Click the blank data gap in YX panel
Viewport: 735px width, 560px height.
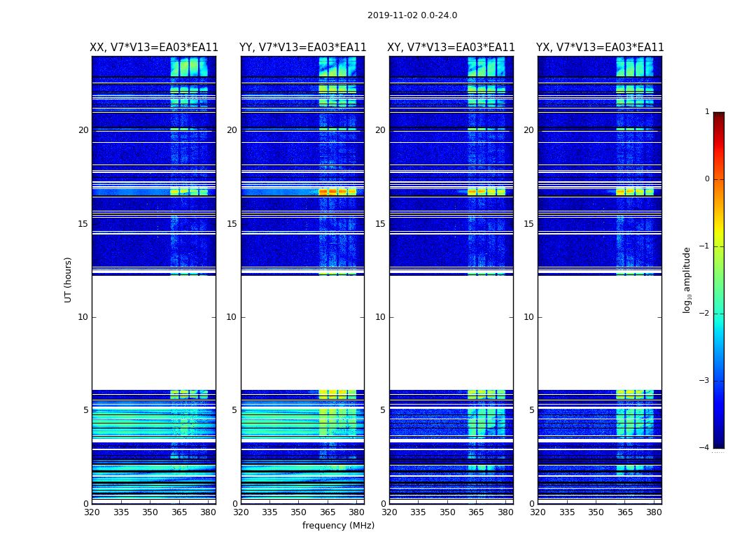coord(599,332)
